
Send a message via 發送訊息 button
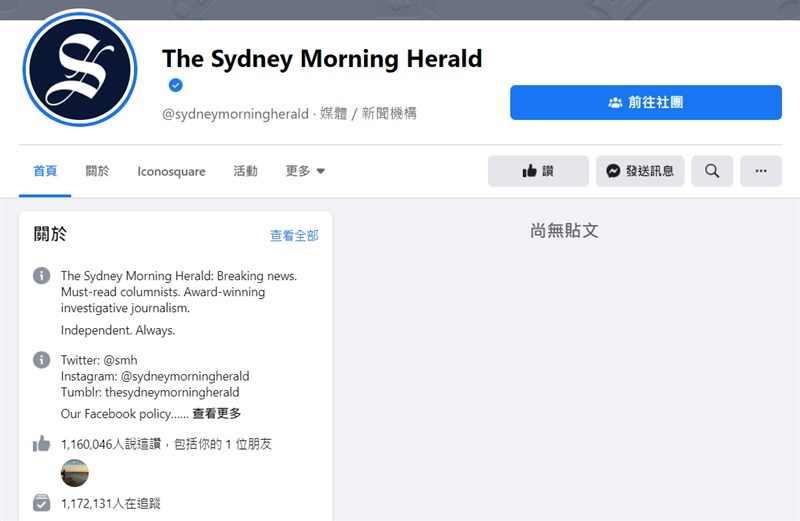pos(640,171)
